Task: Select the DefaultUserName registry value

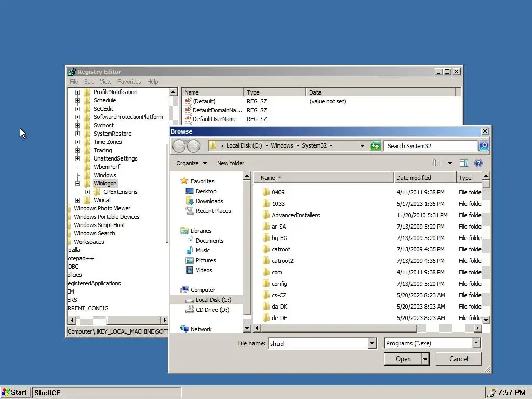Action: [x=215, y=119]
